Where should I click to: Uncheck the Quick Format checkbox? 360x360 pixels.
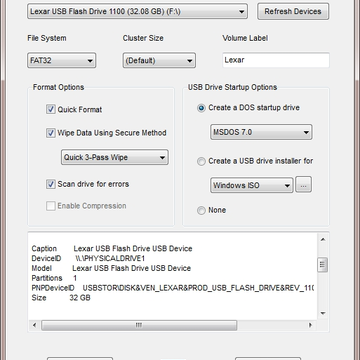point(51,110)
